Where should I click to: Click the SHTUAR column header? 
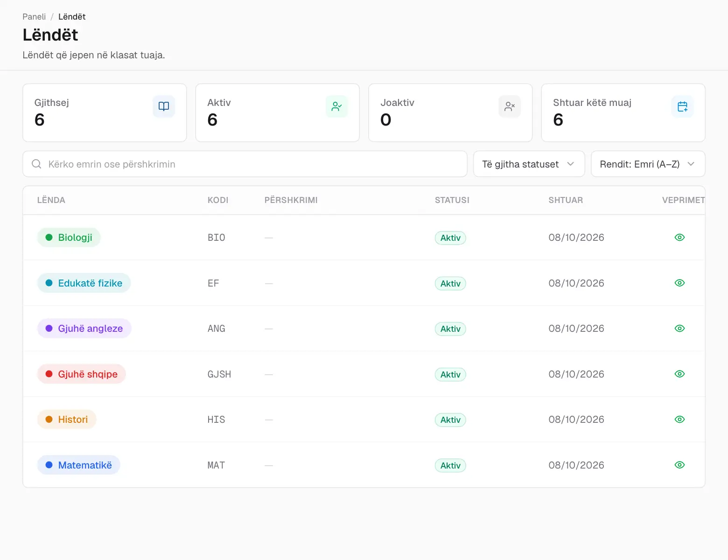[x=566, y=200]
